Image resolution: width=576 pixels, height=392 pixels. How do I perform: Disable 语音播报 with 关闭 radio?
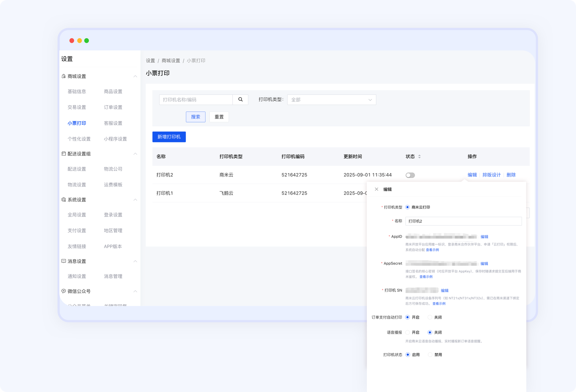(430, 332)
